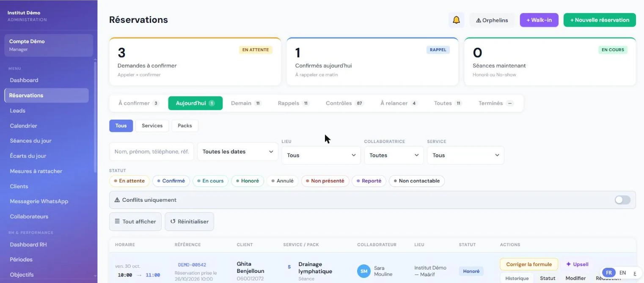Screen dimensions: 644x283
Task: Toggle the Conflits uniquement switch
Action: [x=622, y=200]
